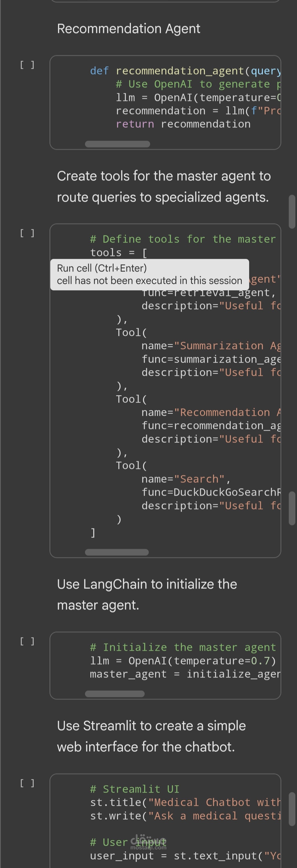The height and width of the screenshot is (868, 297).
Task: Click vertical scrollbar thumb beside 'route queries' text
Action: pos(292,212)
